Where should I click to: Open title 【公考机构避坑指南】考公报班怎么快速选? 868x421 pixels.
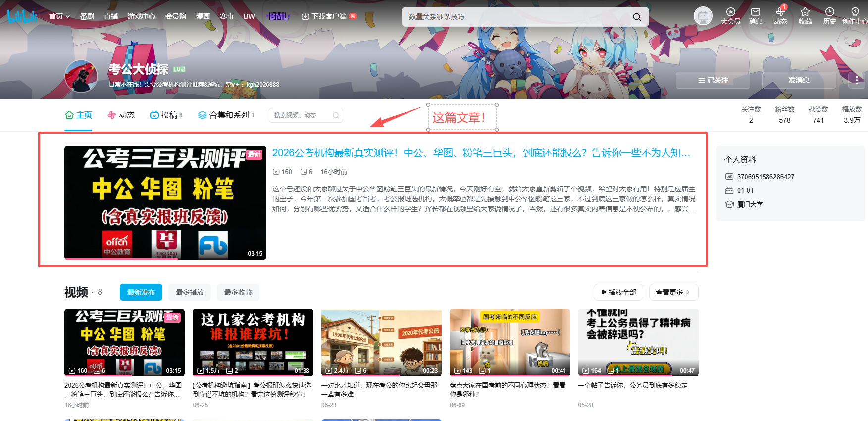252,390
